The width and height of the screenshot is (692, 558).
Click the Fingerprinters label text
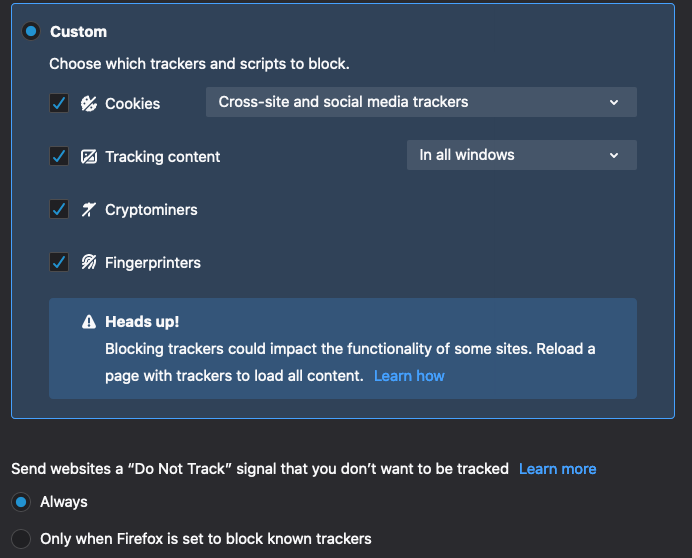tap(153, 263)
